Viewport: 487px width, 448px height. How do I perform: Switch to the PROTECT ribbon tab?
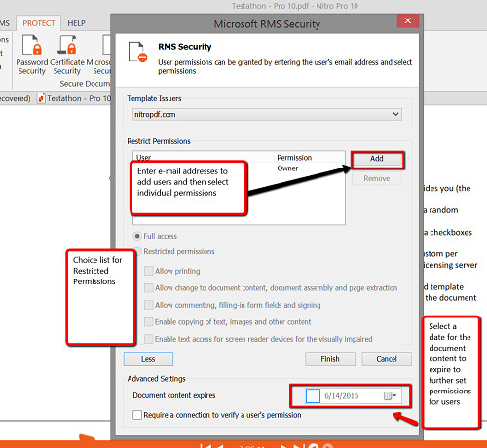coord(38,23)
